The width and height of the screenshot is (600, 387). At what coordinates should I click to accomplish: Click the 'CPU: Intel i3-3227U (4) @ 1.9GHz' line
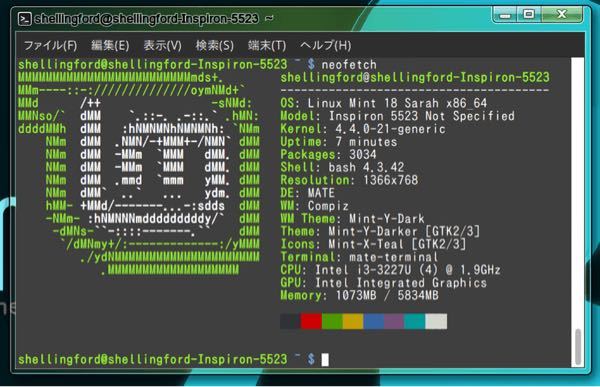click(391, 270)
